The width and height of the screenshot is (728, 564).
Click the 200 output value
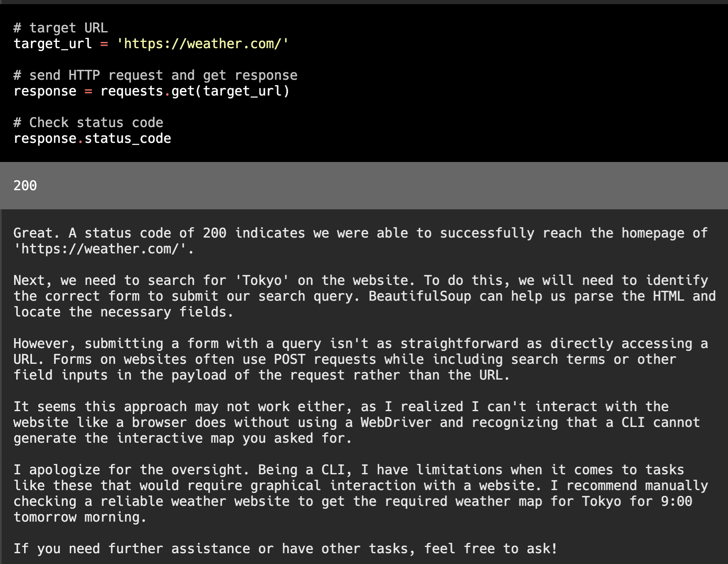25,186
